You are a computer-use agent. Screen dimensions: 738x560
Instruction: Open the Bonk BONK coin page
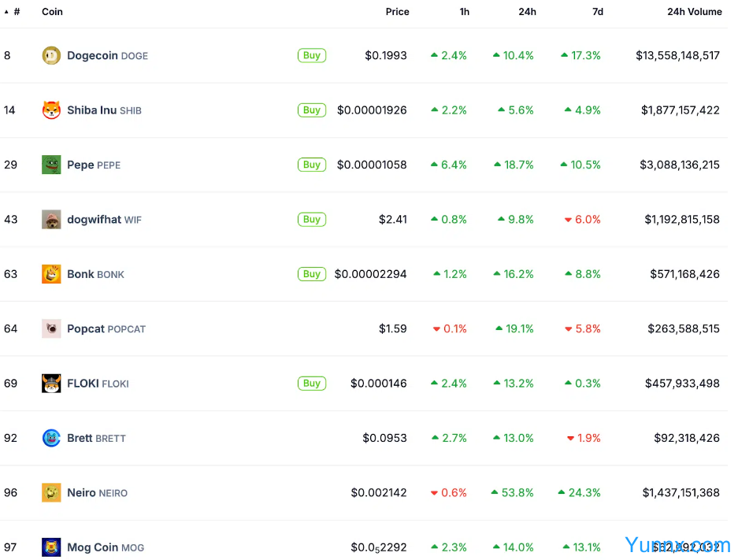click(x=95, y=274)
